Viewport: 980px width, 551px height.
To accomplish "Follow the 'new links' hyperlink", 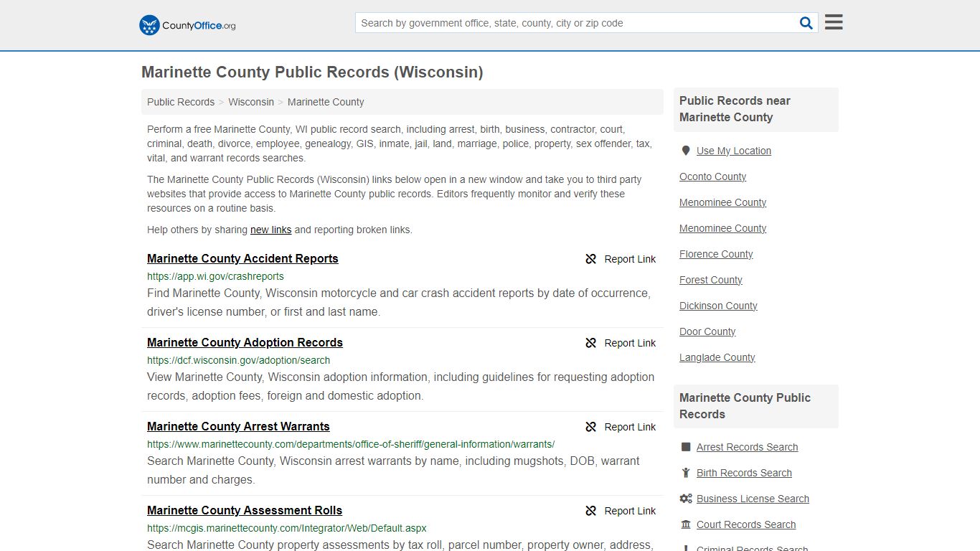I will (x=270, y=230).
